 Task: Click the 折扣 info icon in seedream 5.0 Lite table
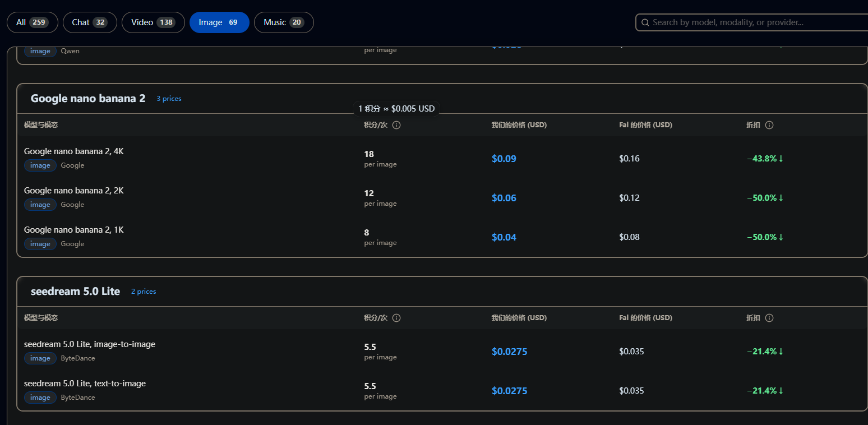tap(769, 318)
